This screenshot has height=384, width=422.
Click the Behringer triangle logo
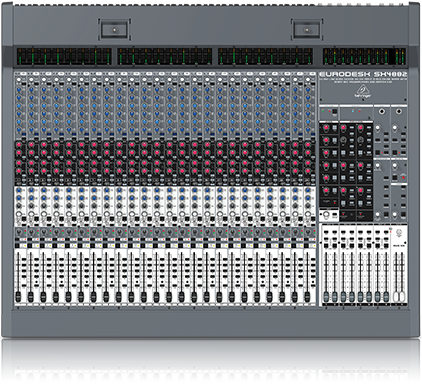pyautogui.click(x=363, y=91)
